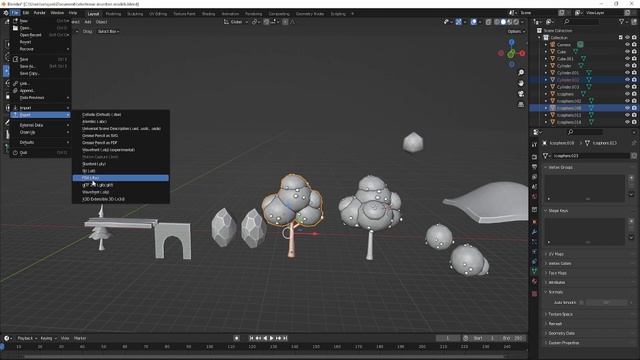This screenshot has height=360, width=640.
Task: Open the Object Data properties green triangle tab
Action: click(x=534, y=271)
